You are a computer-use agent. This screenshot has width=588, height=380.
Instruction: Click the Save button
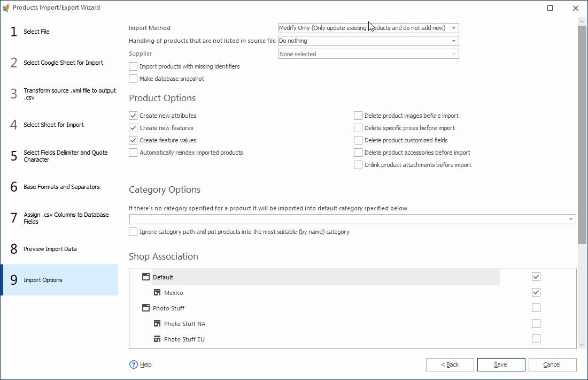pyautogui.click(x=501, y=364)
